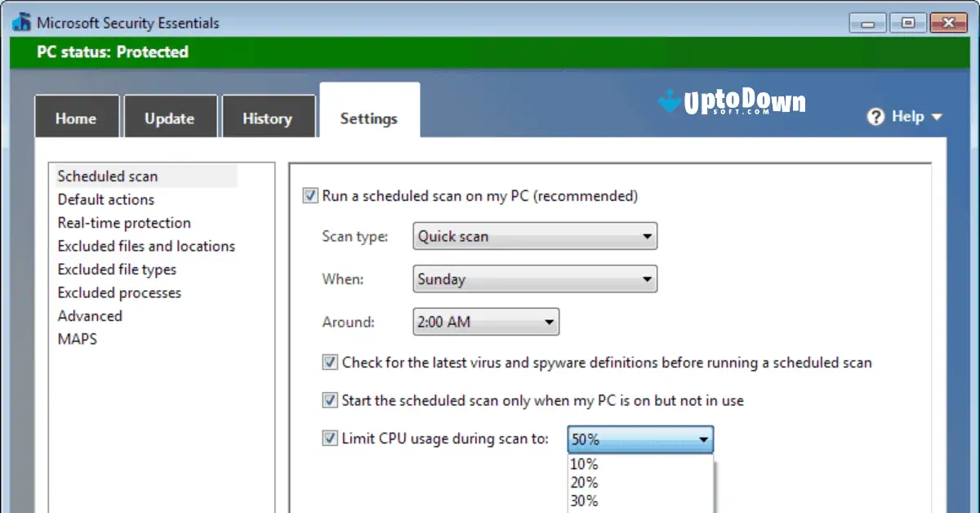
Task: Click the Microsoft Security Essentials title bar icon
Action: (20, 22)
